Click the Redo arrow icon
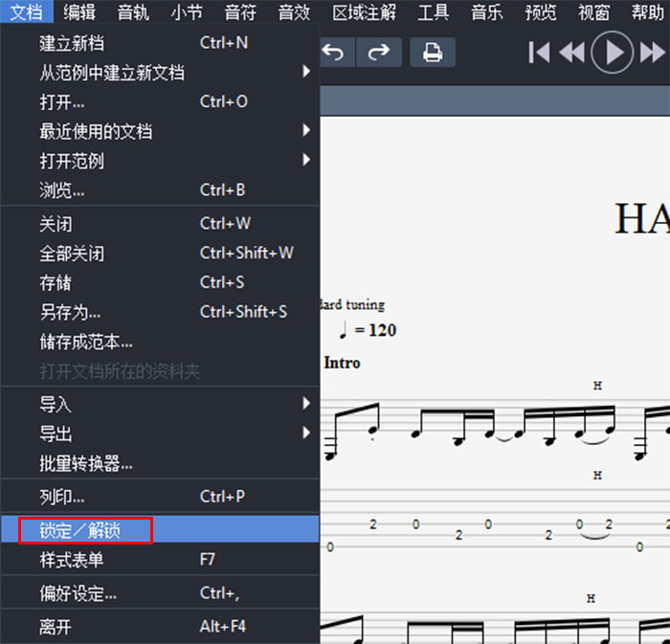The image size is (670, 644). pos(380,52)
